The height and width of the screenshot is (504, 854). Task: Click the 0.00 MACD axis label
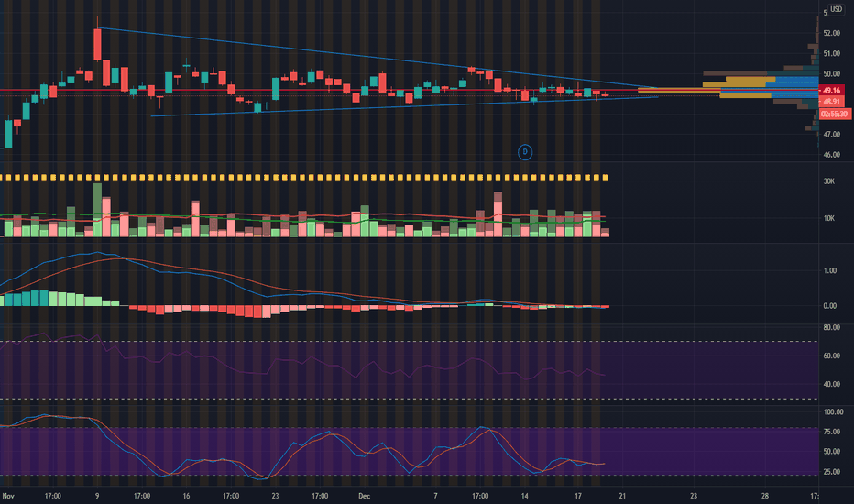[x=830, y=306]
